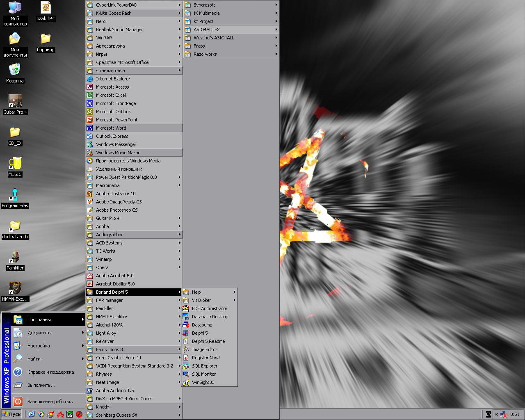
Task: Open Справка и поддержка
Action: 48,372
